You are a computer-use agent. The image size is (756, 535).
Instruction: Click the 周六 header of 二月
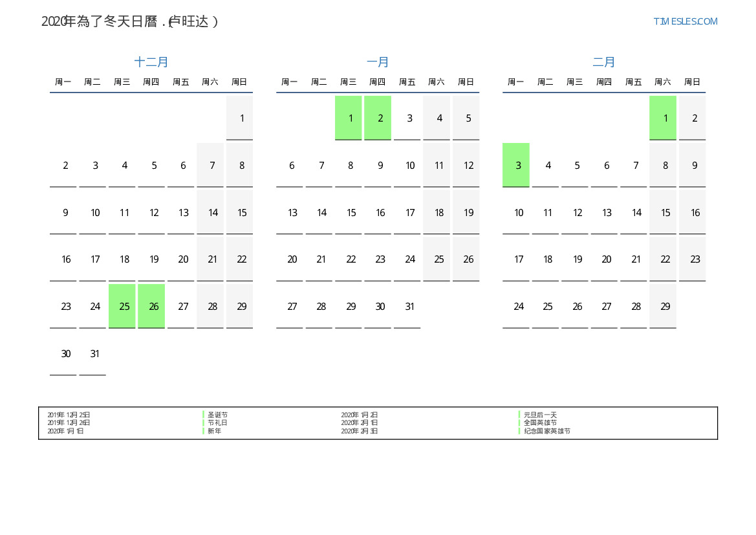pyautogui.click(x=663, y=82)
